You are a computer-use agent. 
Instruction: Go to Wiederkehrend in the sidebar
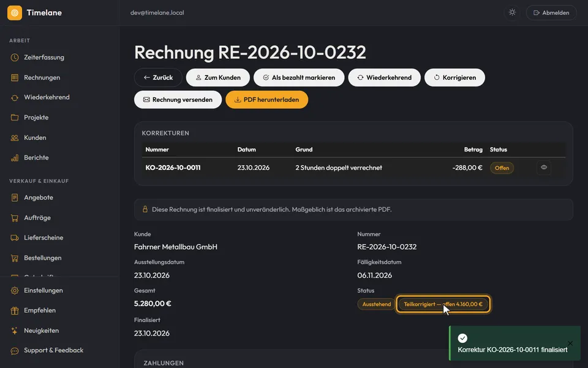(x=47, y=98)
